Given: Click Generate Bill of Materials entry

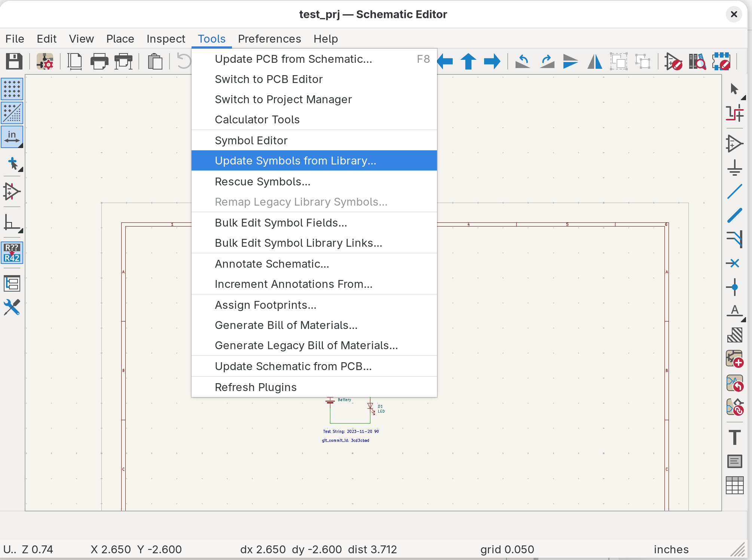Looking at the screenshot, I should [286, 325].
